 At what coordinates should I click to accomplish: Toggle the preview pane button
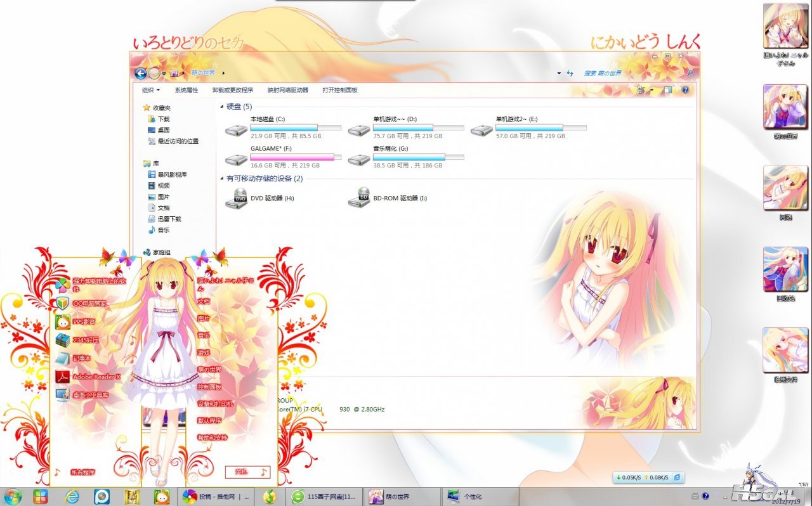click(x=668, y=90)
